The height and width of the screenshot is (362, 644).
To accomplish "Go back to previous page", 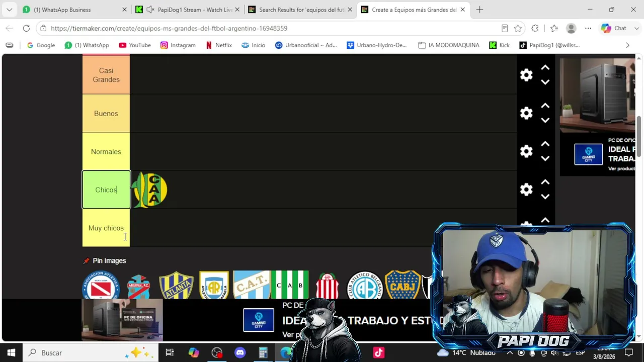I will (x=9, y=28).
